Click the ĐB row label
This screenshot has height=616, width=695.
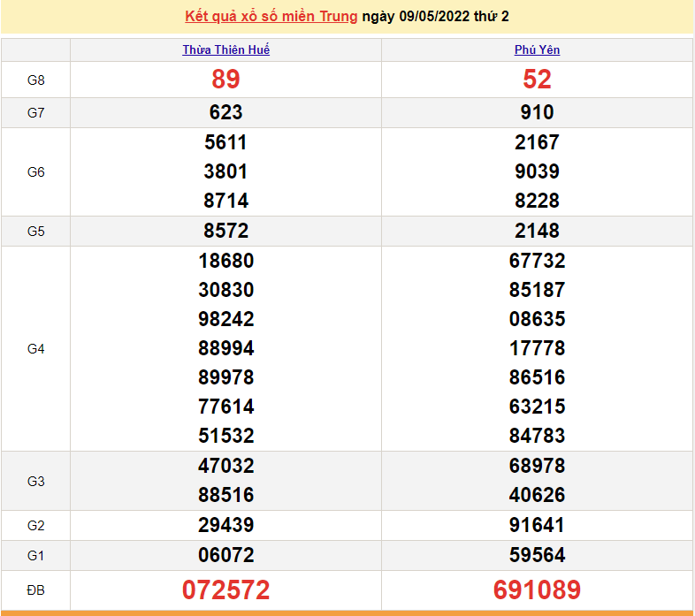(35, 589)
